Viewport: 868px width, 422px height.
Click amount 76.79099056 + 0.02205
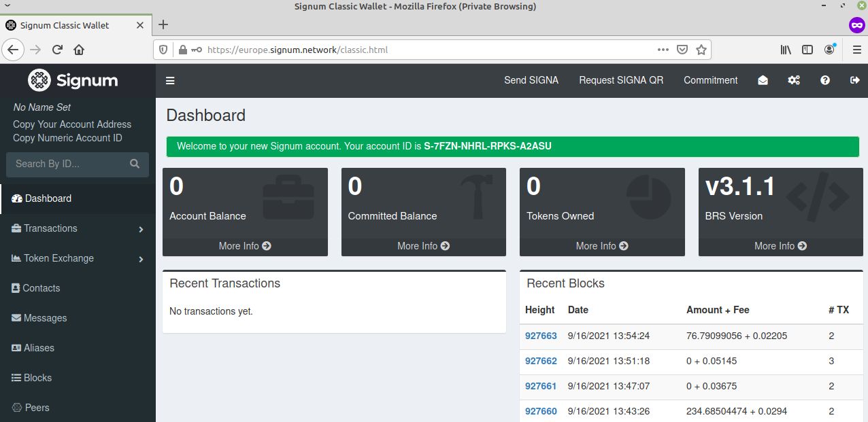pyautogui.click(x=737, y=336)
